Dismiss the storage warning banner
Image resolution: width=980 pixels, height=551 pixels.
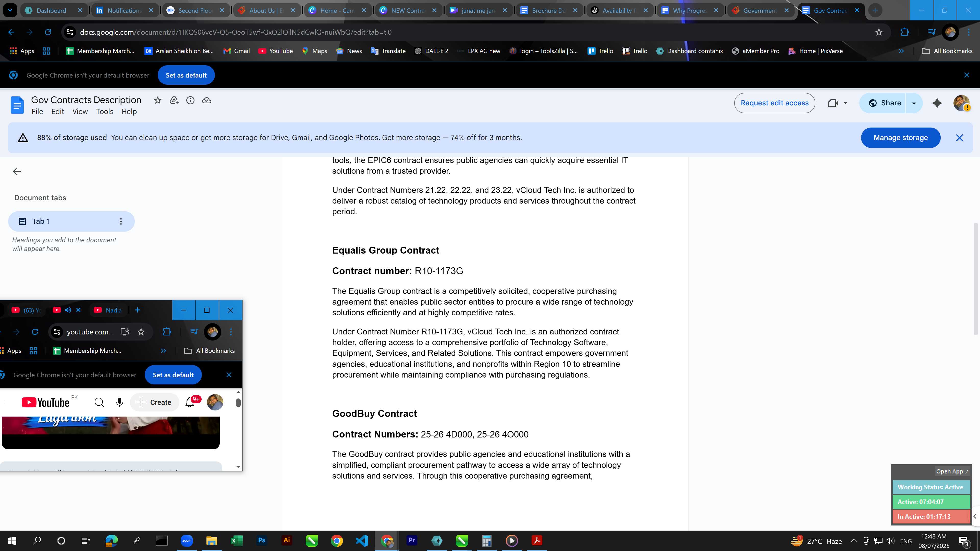click(x=960, y=138)
